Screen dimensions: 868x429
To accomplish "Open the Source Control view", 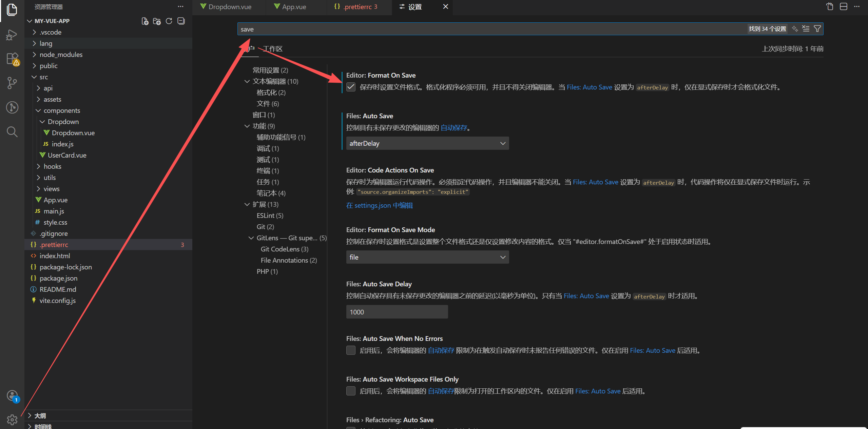I will point(12,83).
